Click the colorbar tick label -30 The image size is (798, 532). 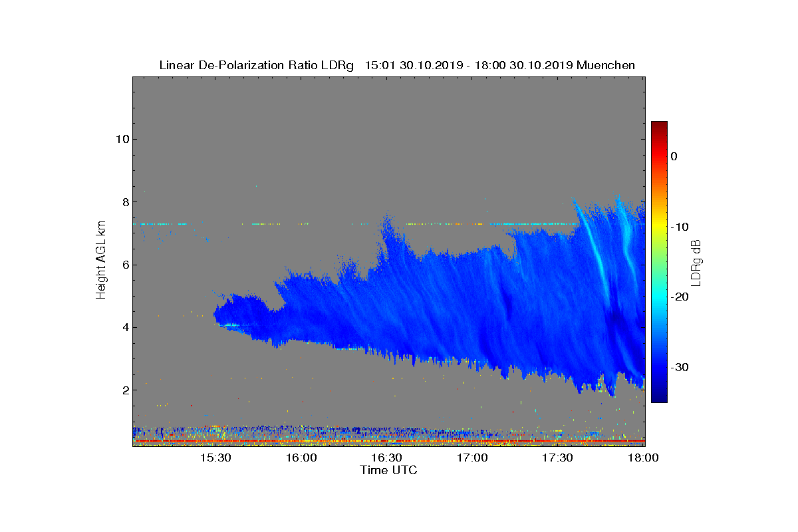pyautogui.click(x=678, y=367)
